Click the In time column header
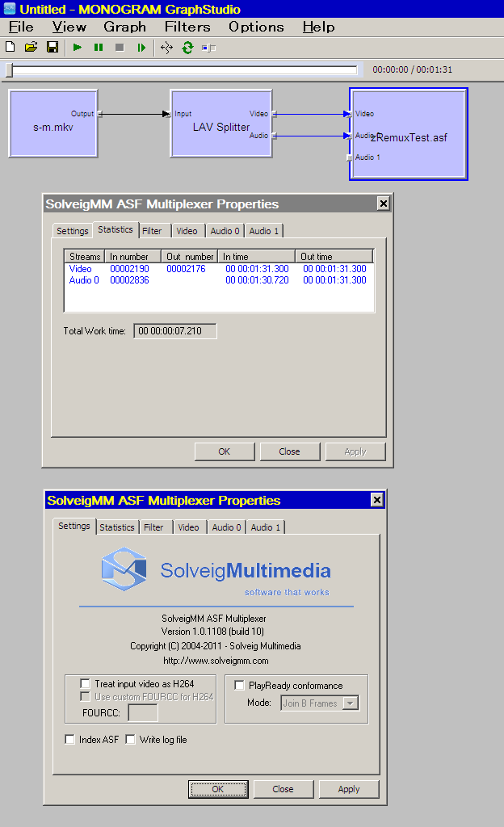The height and width of the screenshot is (827, 504). [x=256, y=256]
